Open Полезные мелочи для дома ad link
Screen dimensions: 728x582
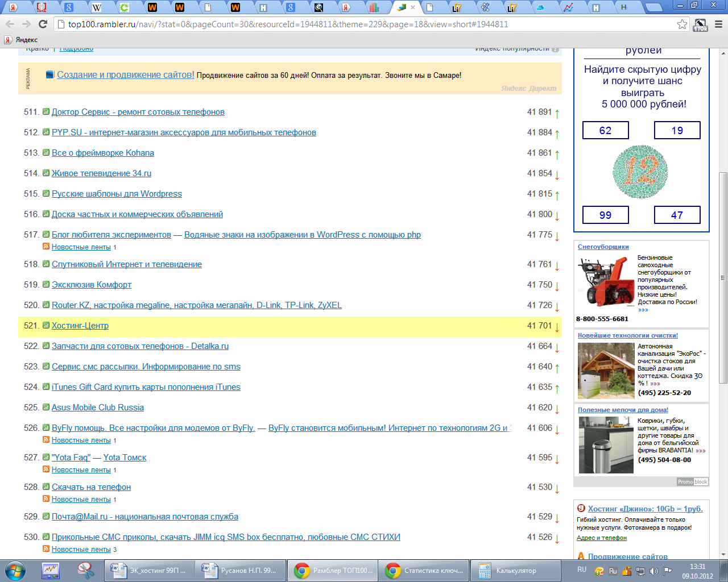pos(623,410)
